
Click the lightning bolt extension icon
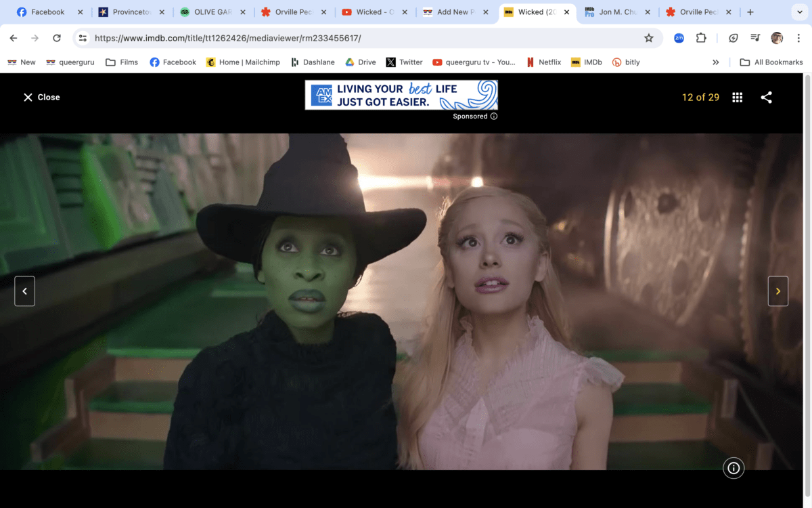pos(734,38)
